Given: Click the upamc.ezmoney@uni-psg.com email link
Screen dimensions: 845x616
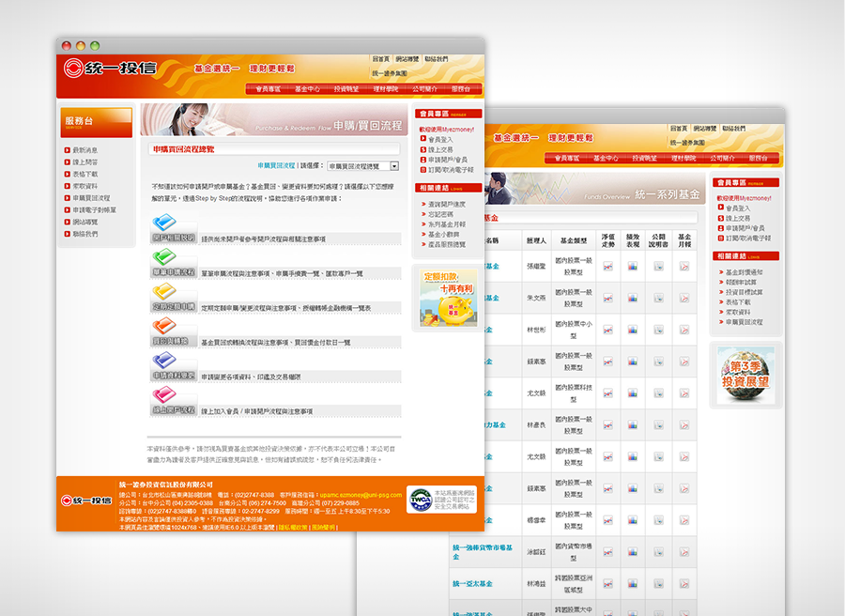Looking at the screenshot, I should pyautogui.click(x=361, y=495).
